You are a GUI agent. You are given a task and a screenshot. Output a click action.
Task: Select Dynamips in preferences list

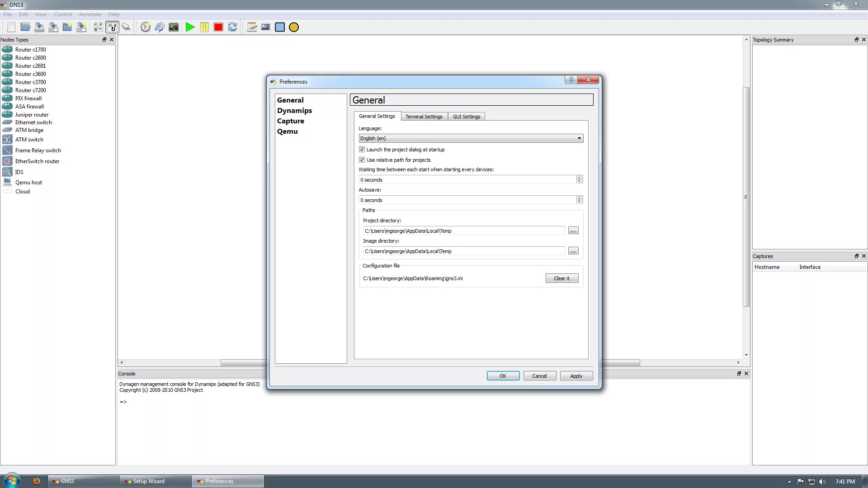click(294, 111)
